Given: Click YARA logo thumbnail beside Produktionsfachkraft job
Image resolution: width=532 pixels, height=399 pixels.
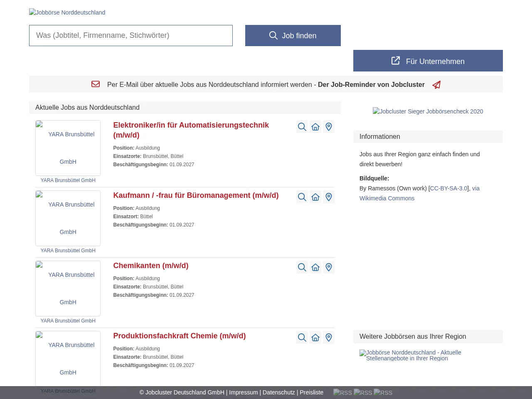Looking at the screenshot, I should [x=68, y=359].
